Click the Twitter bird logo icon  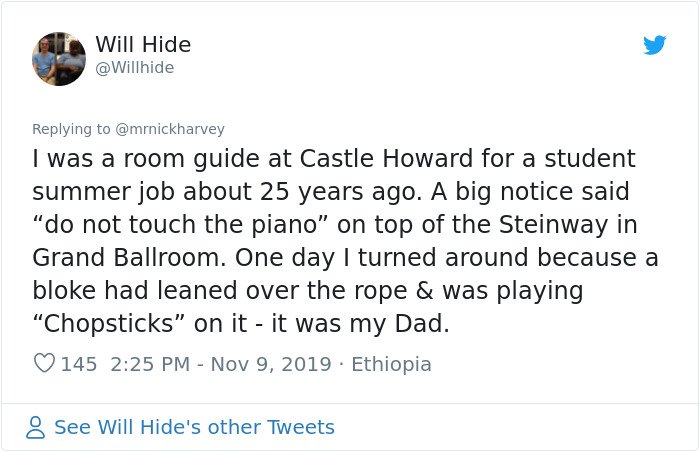tap(654, 45)
